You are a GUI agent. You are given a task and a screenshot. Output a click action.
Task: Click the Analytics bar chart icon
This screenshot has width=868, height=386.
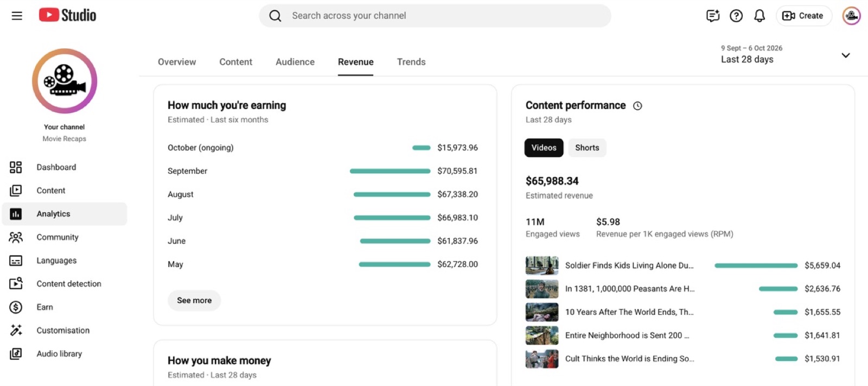point(16,214)
